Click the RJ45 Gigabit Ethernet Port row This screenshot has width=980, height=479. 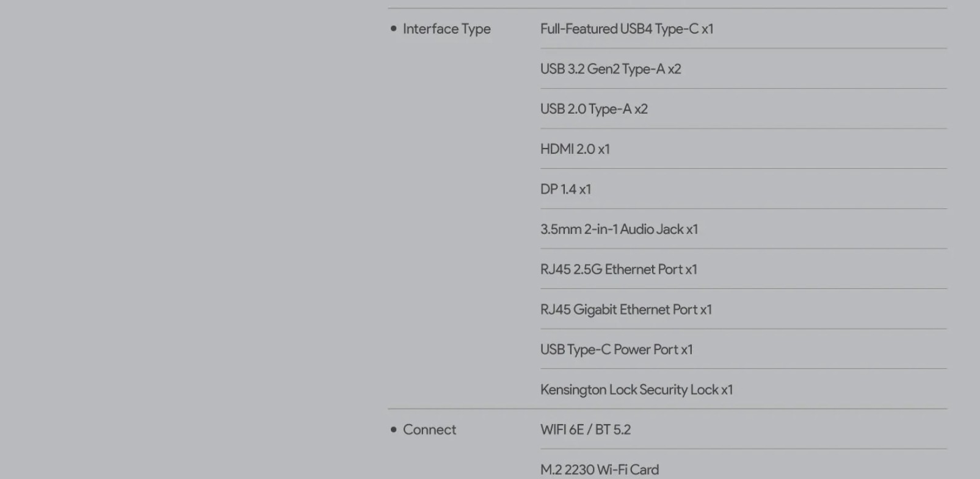(x=626, y=310)
